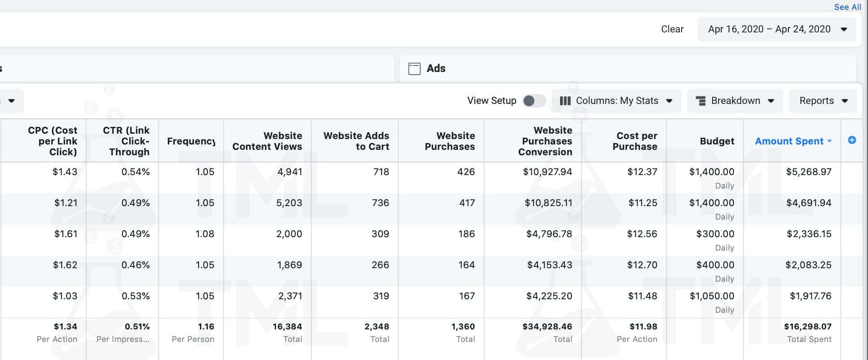Click the Clear button
Viewport: 868px width, 360px height.
[672, 29]
